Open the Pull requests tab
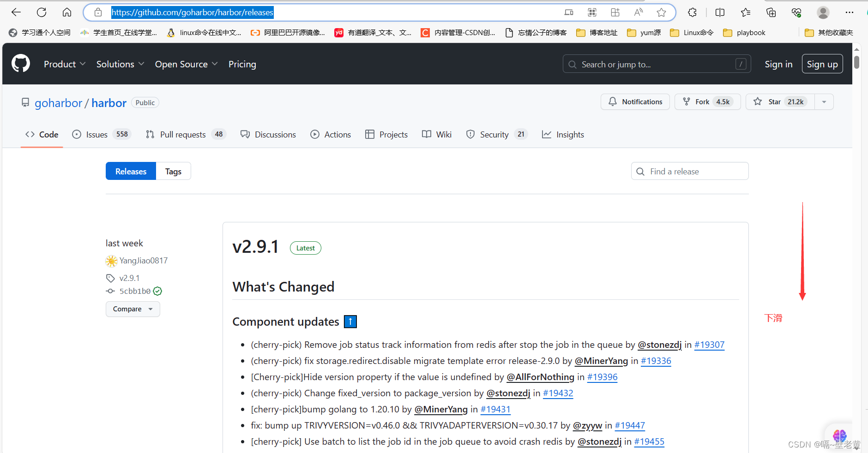This screenshot has width=868, height=453. click(186, 134)
